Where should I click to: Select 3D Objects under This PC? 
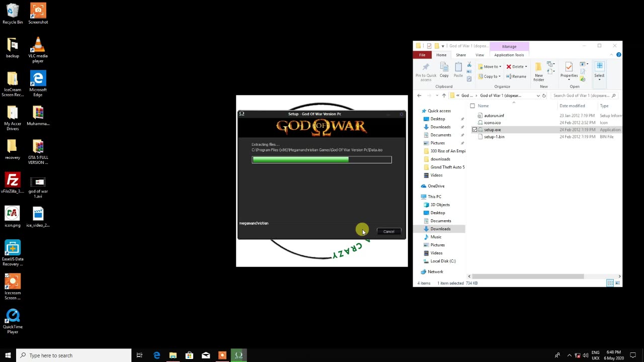tap(440, 205)
